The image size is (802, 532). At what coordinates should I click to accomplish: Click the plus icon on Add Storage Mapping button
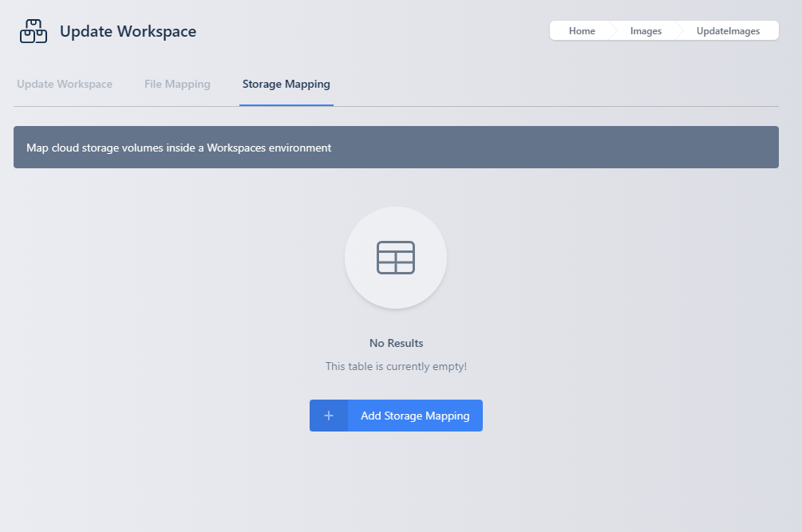(x=329, y=415)
